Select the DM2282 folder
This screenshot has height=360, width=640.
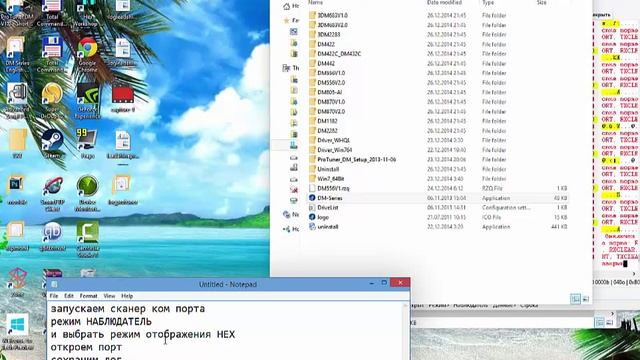pos(438,131)
